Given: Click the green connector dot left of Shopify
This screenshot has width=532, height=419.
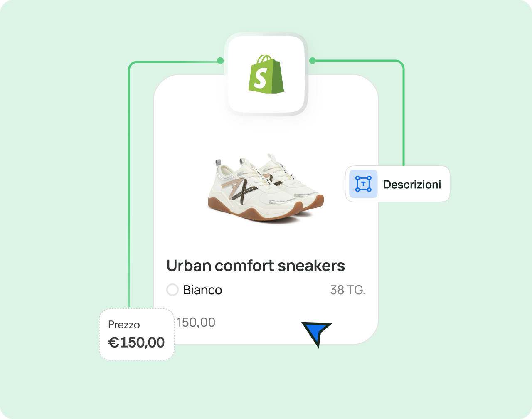Looking at the screenshot, I should (220, 61).
